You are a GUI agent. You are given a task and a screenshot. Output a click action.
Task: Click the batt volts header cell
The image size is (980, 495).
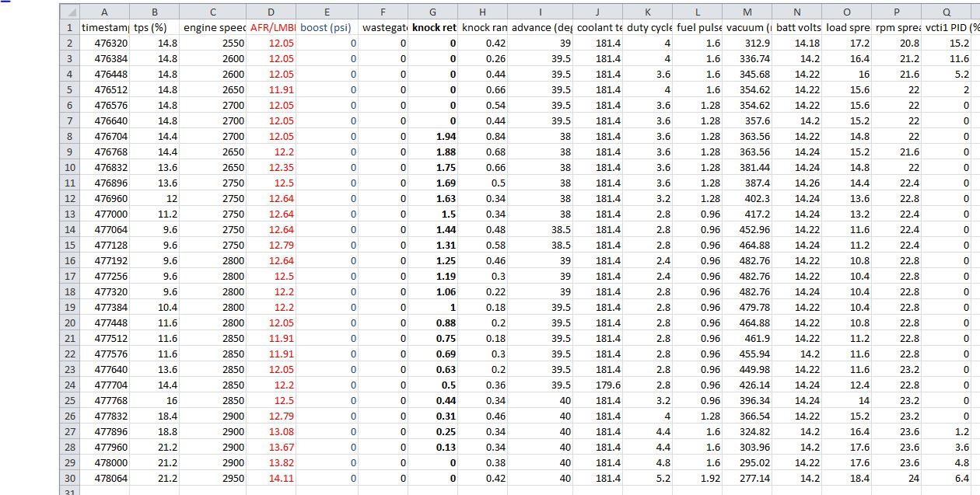(797, 27)
